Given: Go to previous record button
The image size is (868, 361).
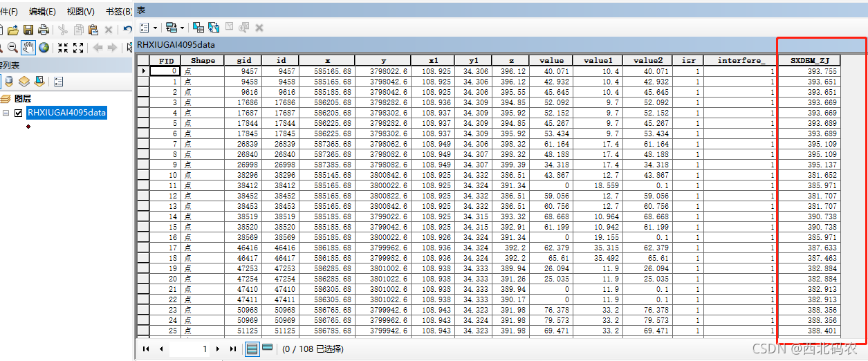Looking at the screenshot, I should (161, 349).
